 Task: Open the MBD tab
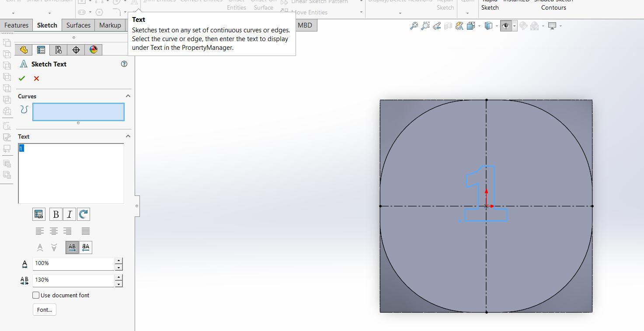(x=305, y=25)
